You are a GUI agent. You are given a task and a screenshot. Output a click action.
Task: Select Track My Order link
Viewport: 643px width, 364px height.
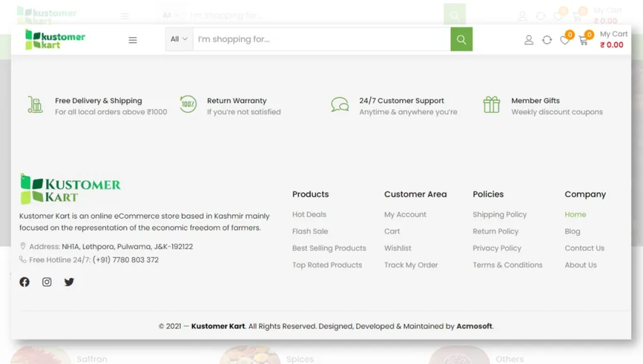point(411,265)
